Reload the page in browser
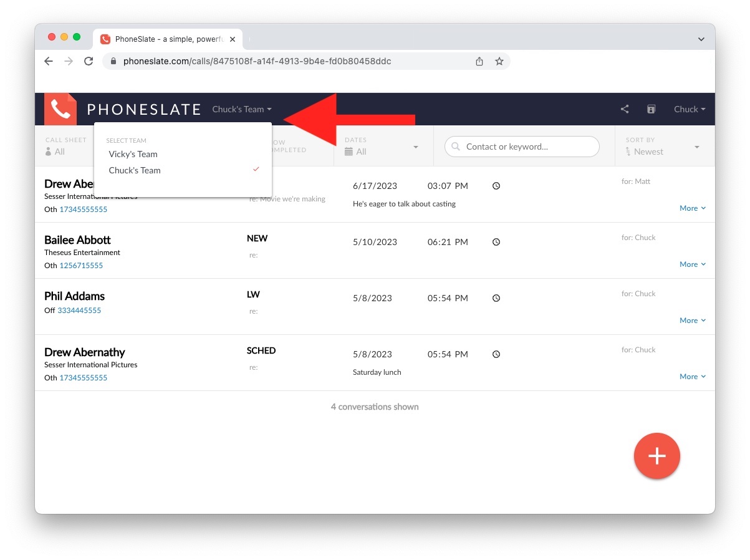 89,61
